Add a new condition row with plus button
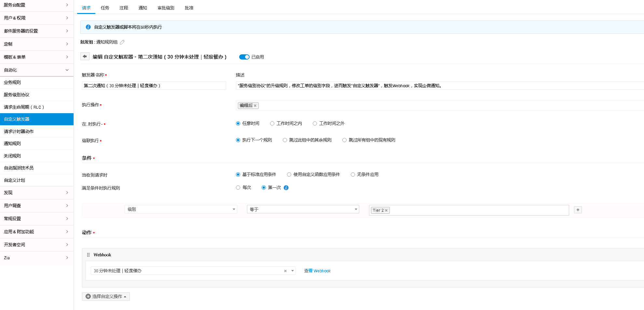Screen dimensions: 644x310 coord(578,210)
